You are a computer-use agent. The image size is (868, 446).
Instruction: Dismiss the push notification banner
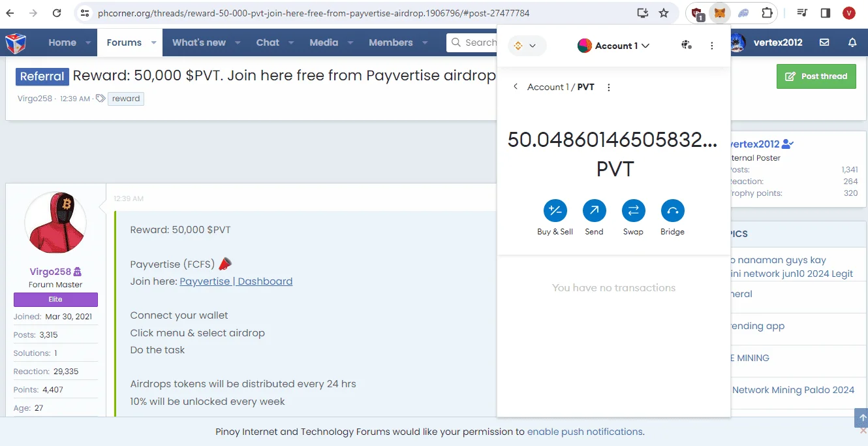click(863, 431)
